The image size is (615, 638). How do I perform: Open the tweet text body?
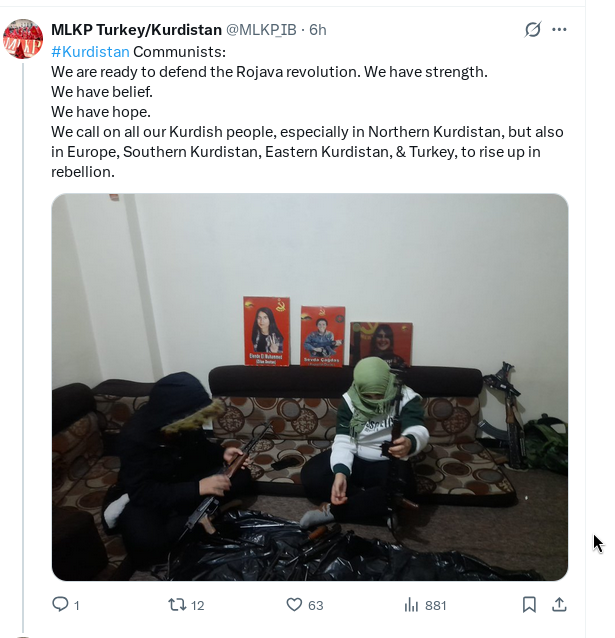[x=307, y=112]
